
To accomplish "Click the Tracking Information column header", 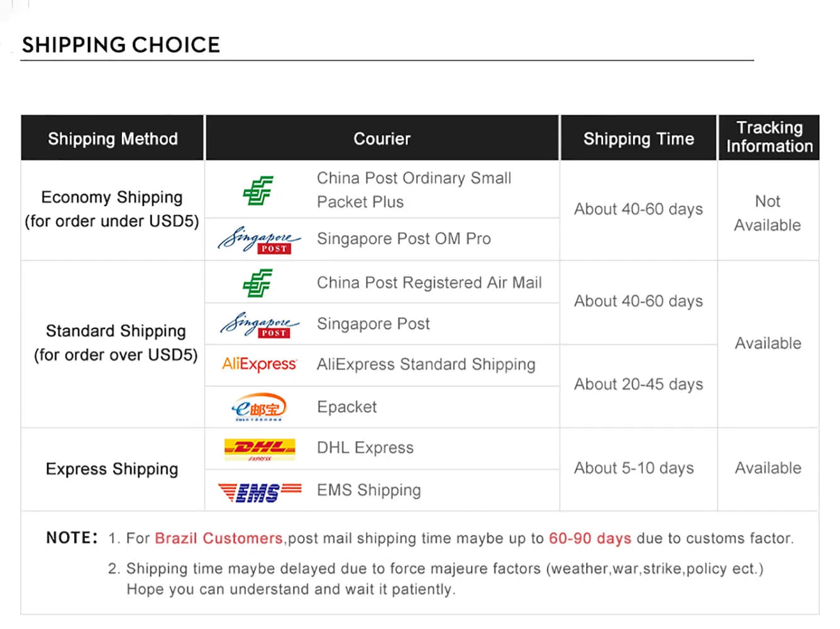I will 769,137.
